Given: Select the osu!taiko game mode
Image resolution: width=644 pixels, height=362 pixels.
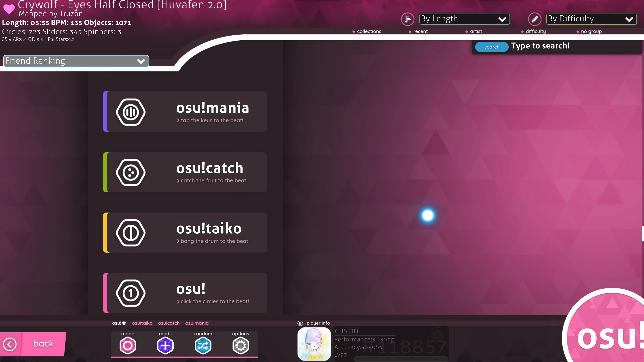Looking at the screenshot, I should click(x=185, y=233).
